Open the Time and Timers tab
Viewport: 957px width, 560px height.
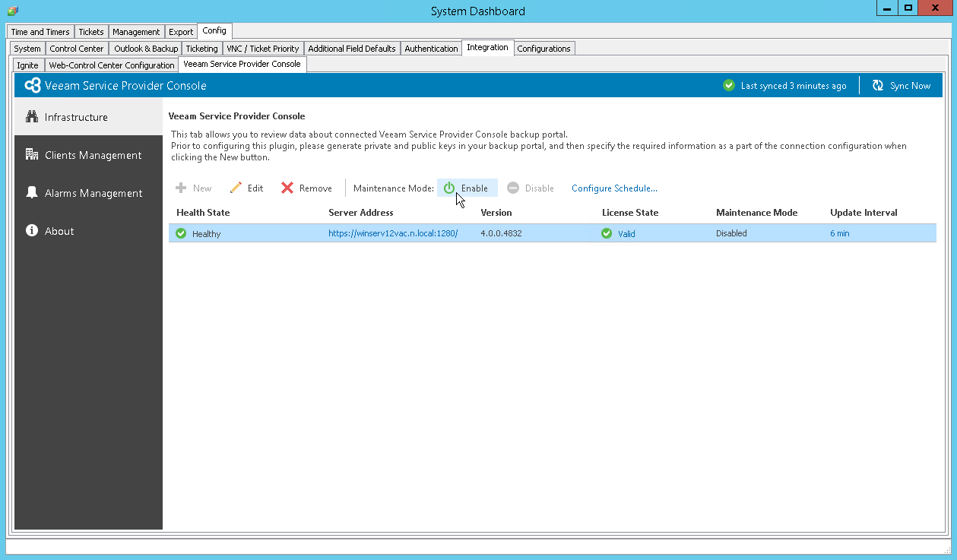coord(40,32)
